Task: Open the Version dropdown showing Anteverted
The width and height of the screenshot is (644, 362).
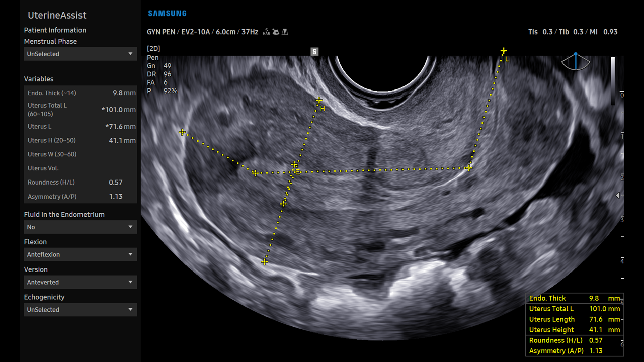Action: click(x=80, y=282)
